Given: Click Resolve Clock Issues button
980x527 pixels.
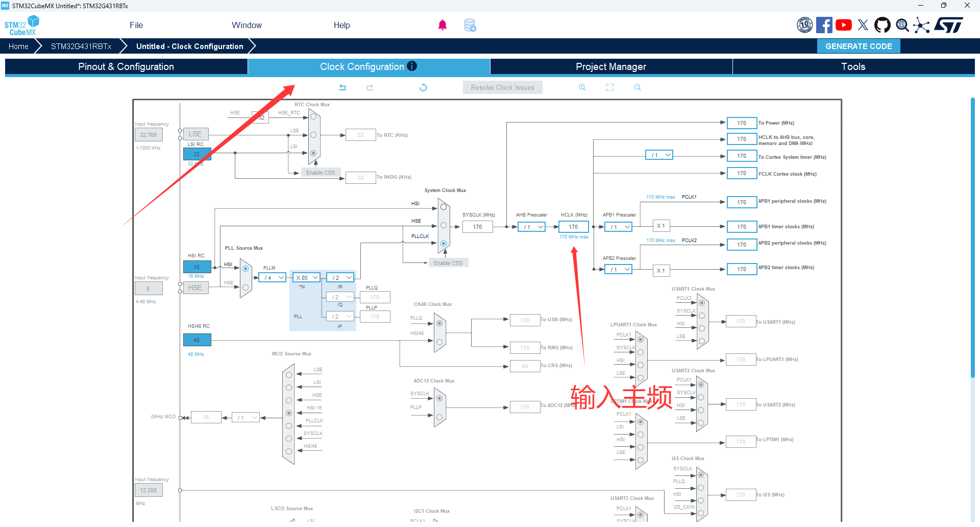Looking at the screenshot, I should [502, 87].
